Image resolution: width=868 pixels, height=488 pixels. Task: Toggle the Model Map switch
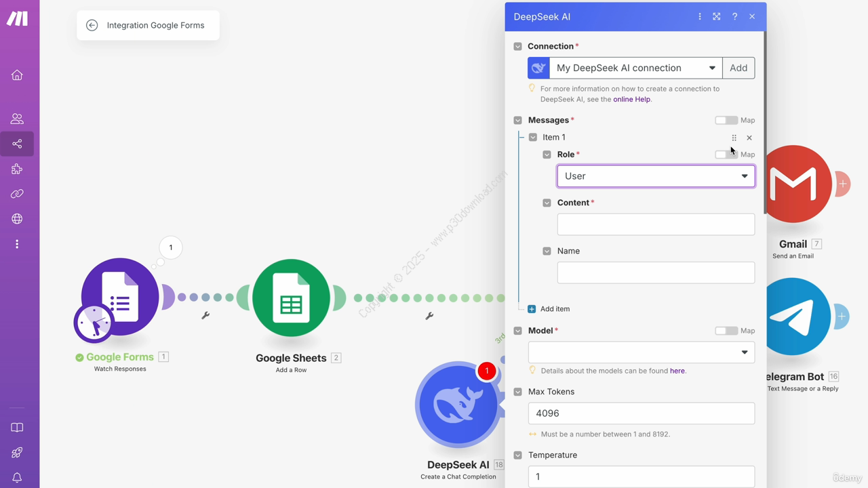pyautogui.click(x=726, y=331)
